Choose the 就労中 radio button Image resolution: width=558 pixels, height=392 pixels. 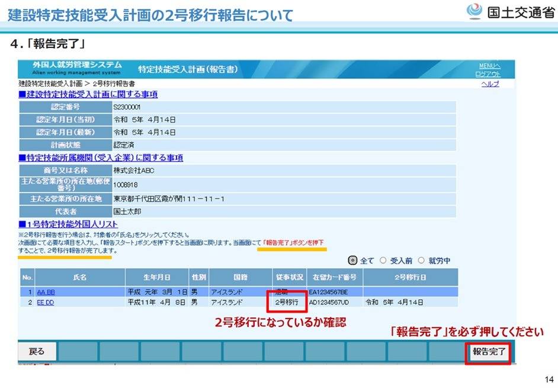pyautogui.click(x=421, y=260)
